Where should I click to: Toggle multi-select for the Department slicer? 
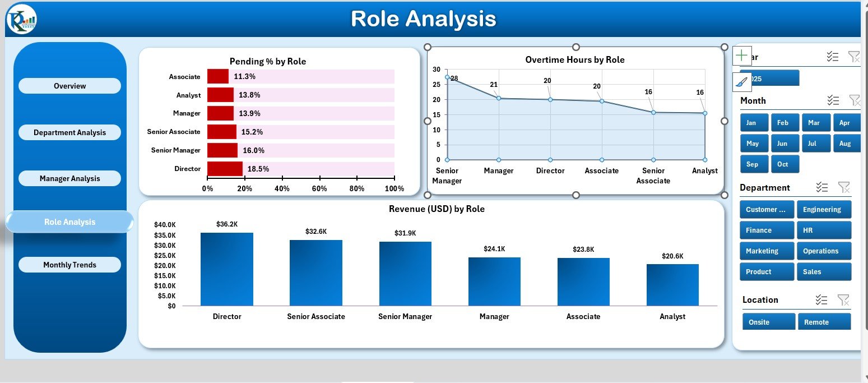pyautogui.click(x=822, y=187)
